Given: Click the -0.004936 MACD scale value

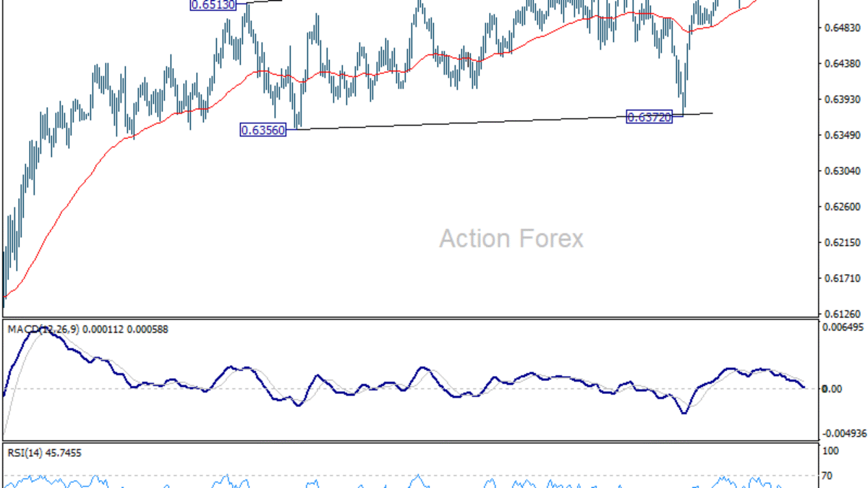Looking at the screenshot, I should coord(845,434).
